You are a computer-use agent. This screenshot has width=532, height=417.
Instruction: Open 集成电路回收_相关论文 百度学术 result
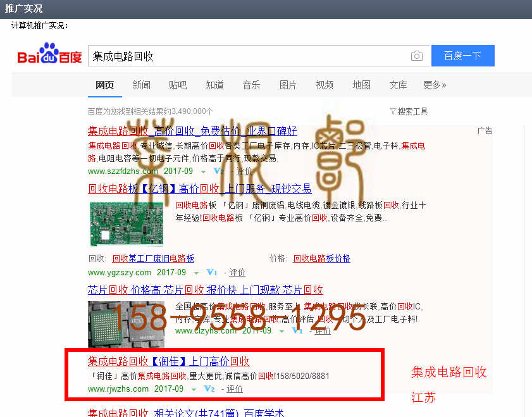click(185, 412)
